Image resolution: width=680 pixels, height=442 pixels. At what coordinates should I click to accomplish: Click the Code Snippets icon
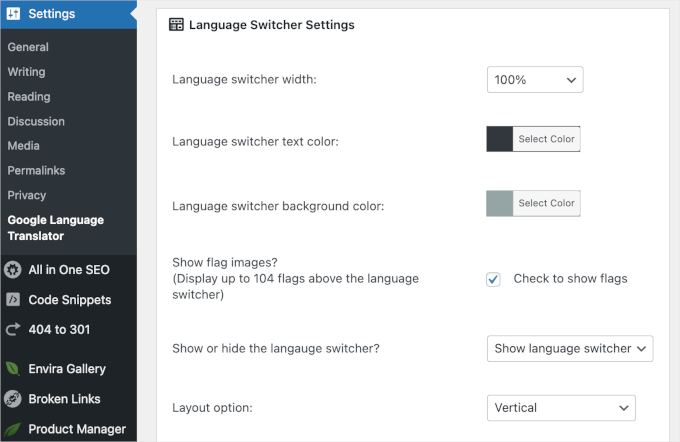[13, 299]
